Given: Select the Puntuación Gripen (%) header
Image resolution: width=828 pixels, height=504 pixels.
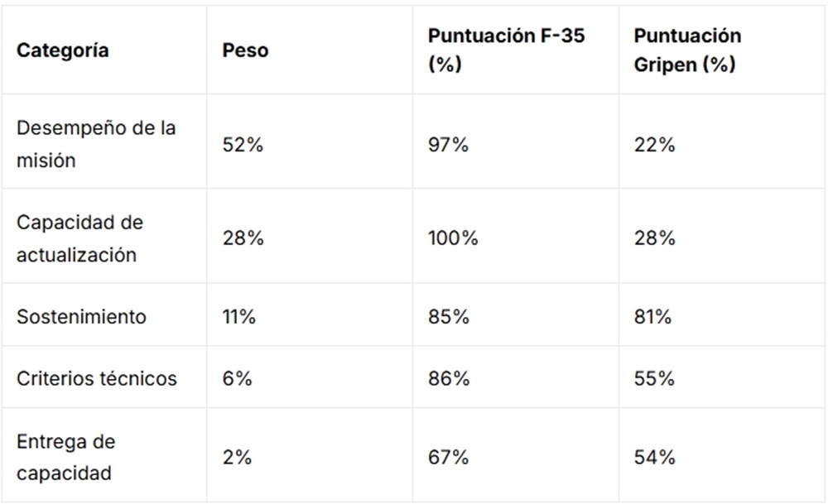Looking at the screenshot, I should (687, 50).
